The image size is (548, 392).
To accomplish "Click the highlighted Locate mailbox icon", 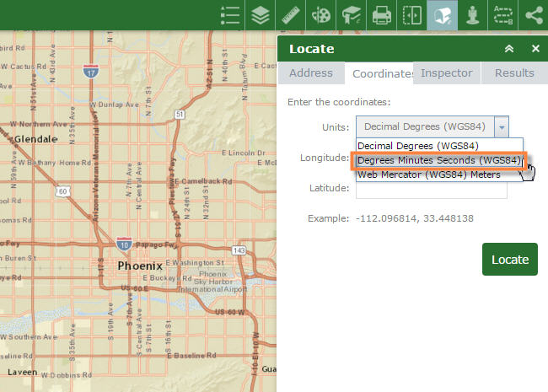I will pyautogui.click(x=442, y=15).
